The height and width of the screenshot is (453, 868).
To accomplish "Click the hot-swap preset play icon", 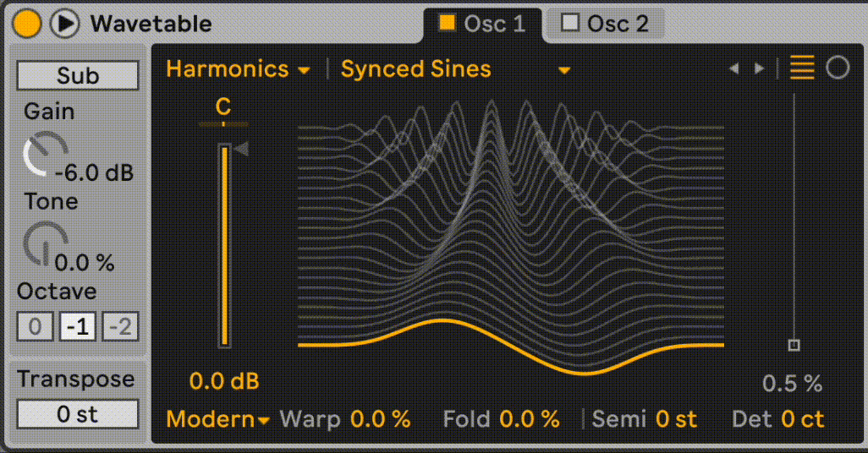I will tap(63, 23).
